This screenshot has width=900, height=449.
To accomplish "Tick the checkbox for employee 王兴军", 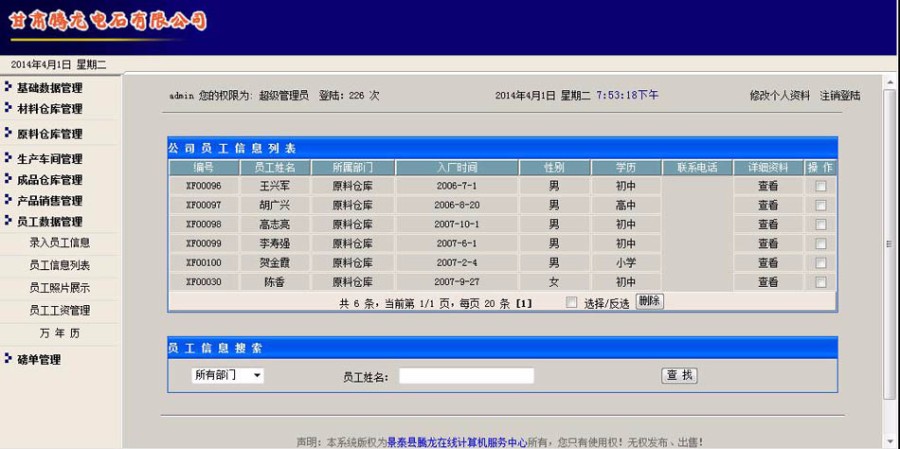I will [x=821, y=186].
